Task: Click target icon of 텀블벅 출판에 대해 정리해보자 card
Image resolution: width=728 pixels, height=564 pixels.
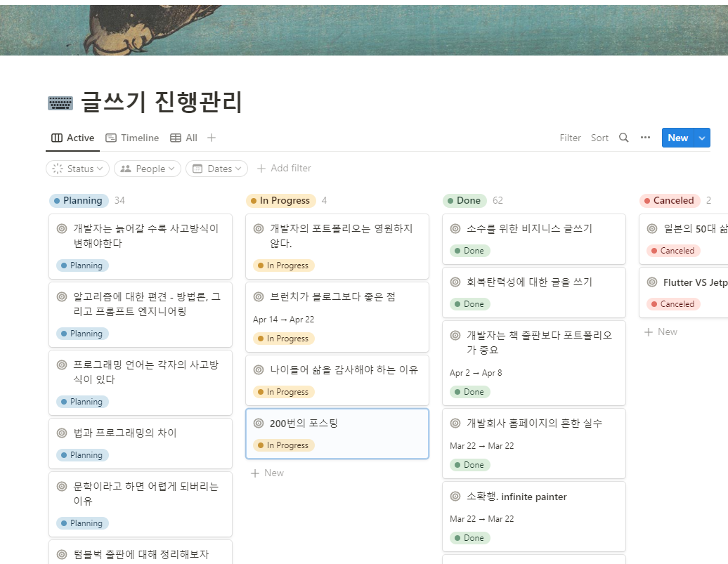Action: point(62,554)
